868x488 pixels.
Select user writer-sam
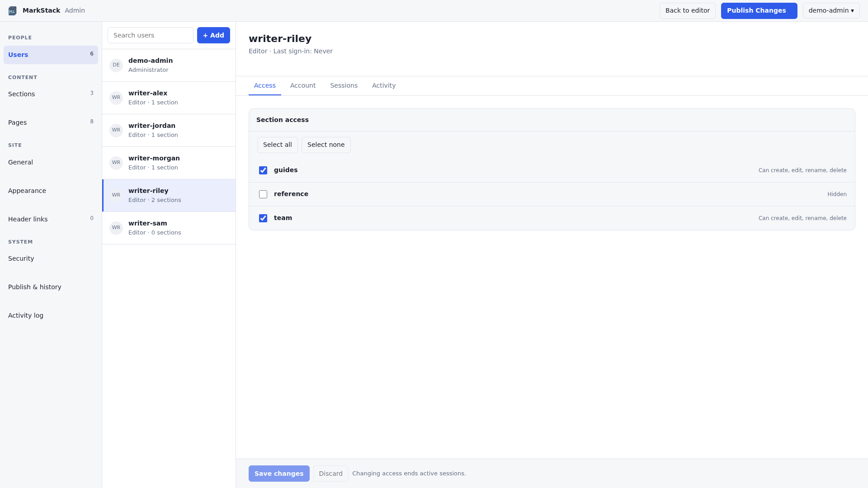(169, 228)
